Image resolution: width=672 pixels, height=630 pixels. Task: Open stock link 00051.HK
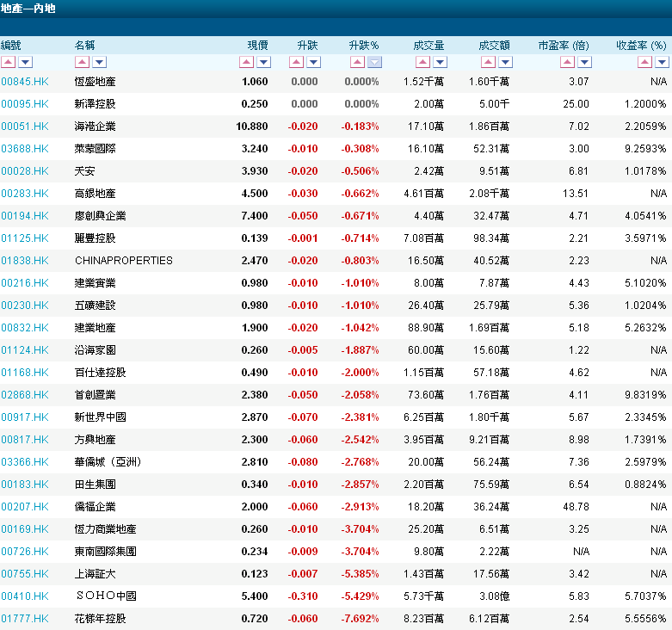point(25,126)
